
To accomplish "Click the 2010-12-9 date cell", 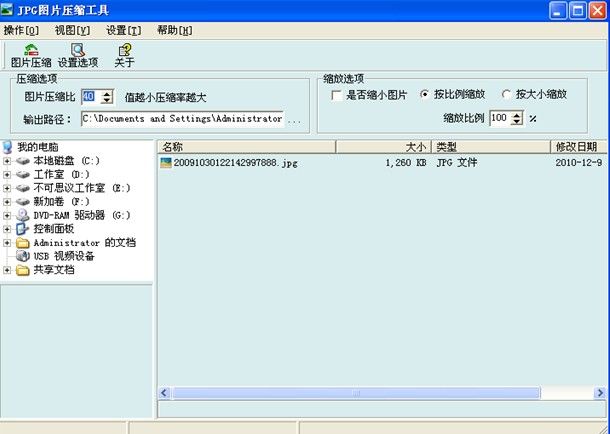I will point(579,163).
